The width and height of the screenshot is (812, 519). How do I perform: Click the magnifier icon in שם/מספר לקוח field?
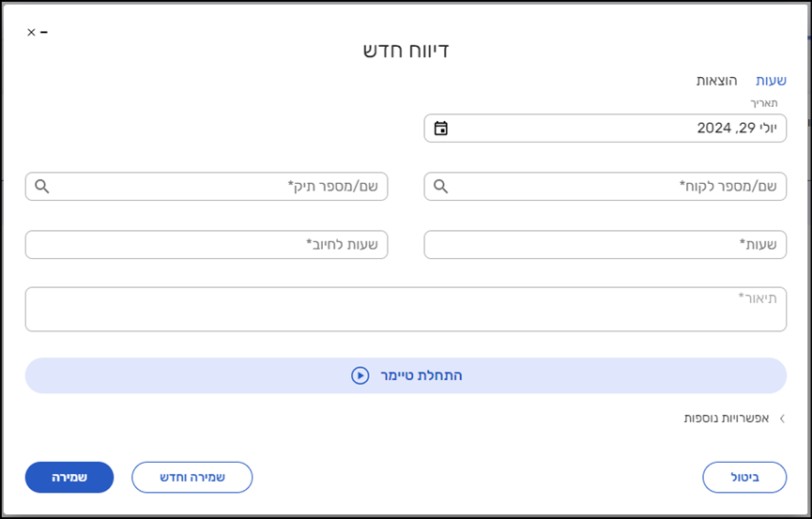pyautogui.click(x=441, y=187)
